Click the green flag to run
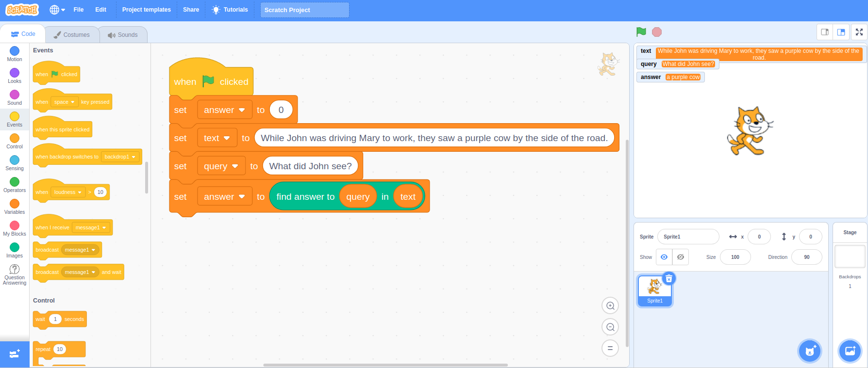Image resolution: width=868 pixels, height=368 pixels. tap(641, 32)
